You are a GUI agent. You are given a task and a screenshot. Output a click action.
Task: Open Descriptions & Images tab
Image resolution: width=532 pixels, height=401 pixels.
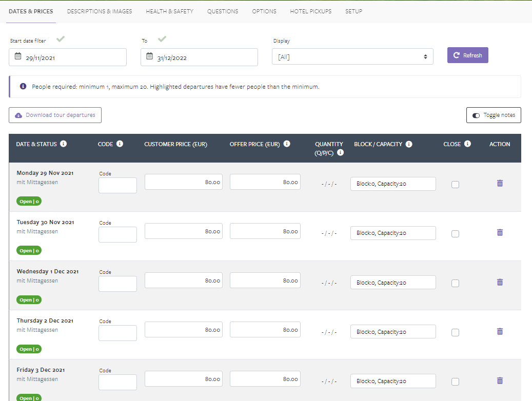(x=100, y=11)
